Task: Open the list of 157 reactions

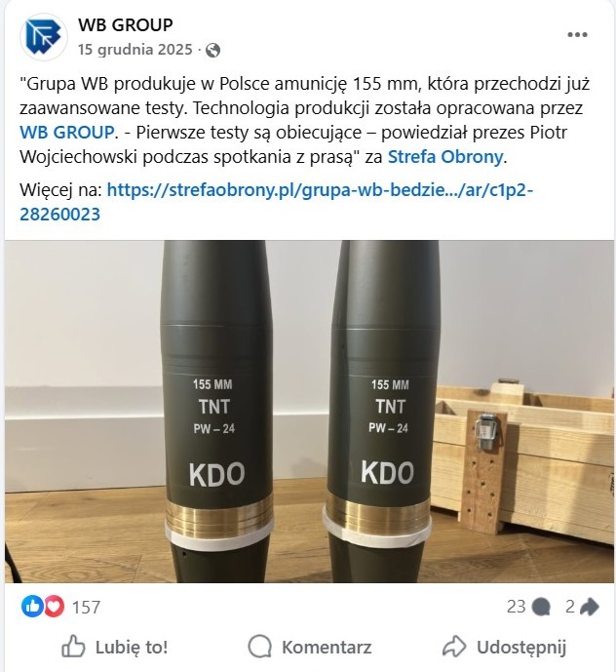Action: 86,607
